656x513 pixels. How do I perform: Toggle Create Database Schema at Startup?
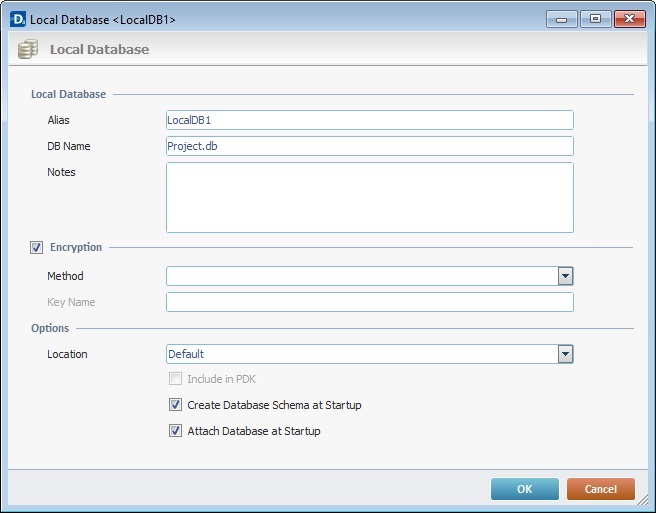click(x=175, y=405)
